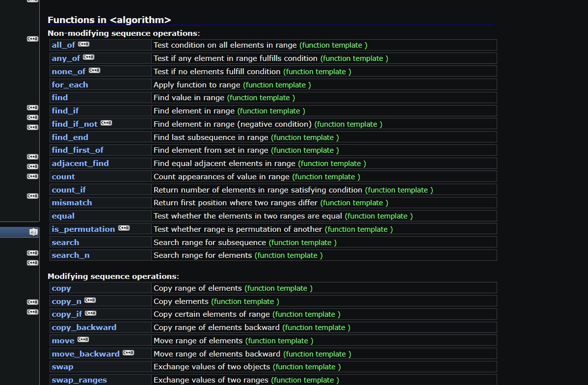The width and height of the screenshot is (588, 385).
Task: Select the copy_backward function link
Action: 84,328
